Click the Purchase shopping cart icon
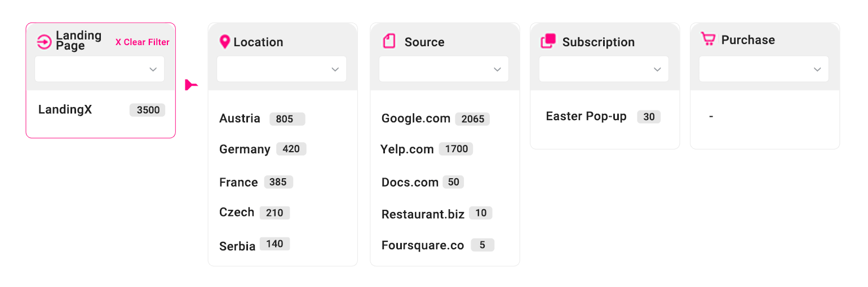 click(x=708, y=39)
